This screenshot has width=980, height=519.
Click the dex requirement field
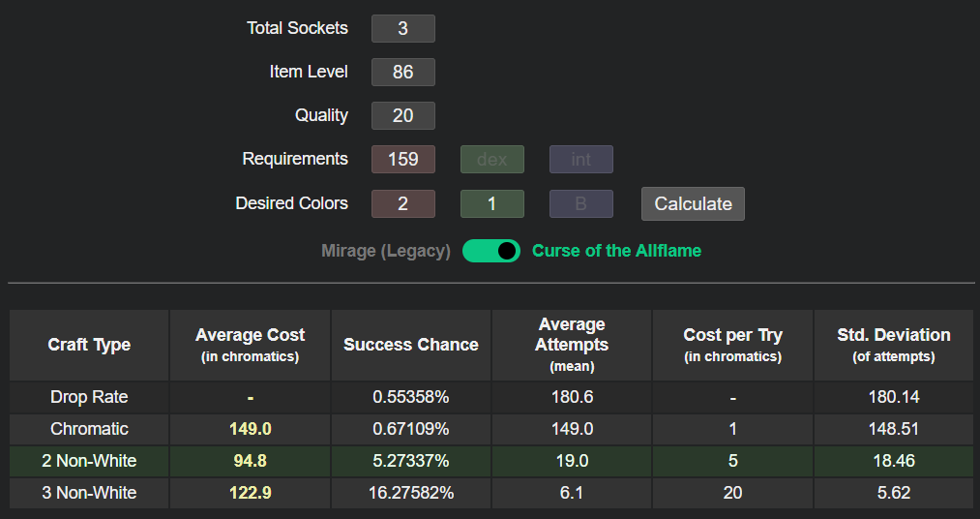(491, 160)
